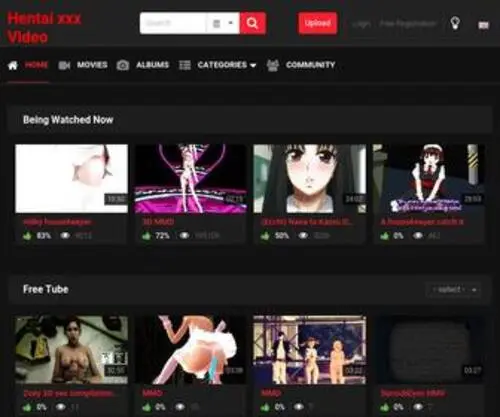Open the language flag selector
The image size is (500, 417).
tap(484, 25)
